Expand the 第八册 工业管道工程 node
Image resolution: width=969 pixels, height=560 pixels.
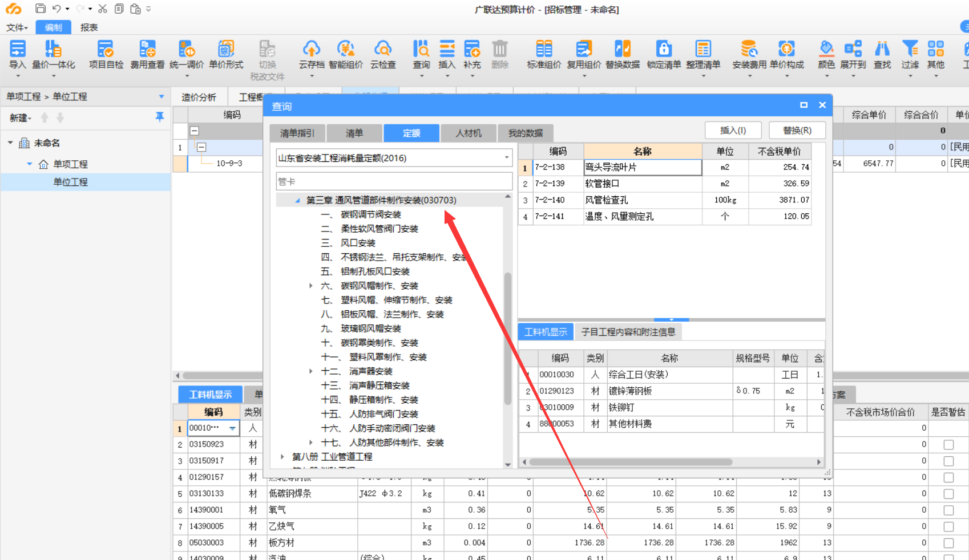click(x=282, y=457)
